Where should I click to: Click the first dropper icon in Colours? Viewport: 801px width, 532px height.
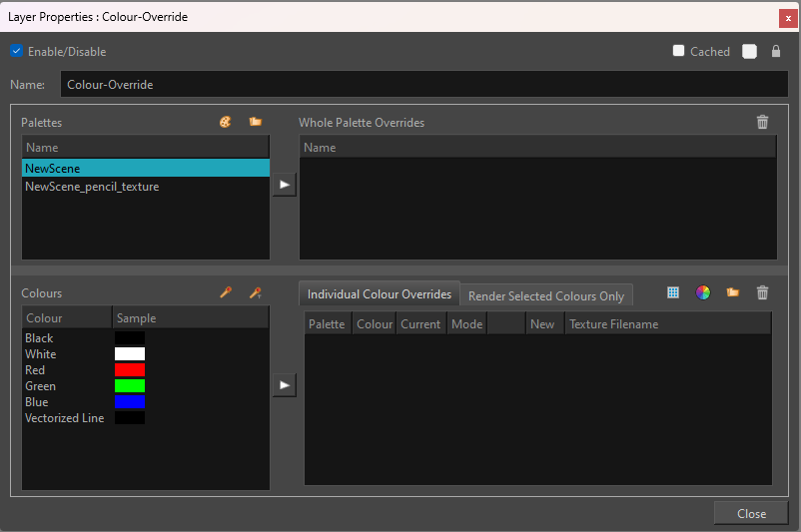pos(226,292)
